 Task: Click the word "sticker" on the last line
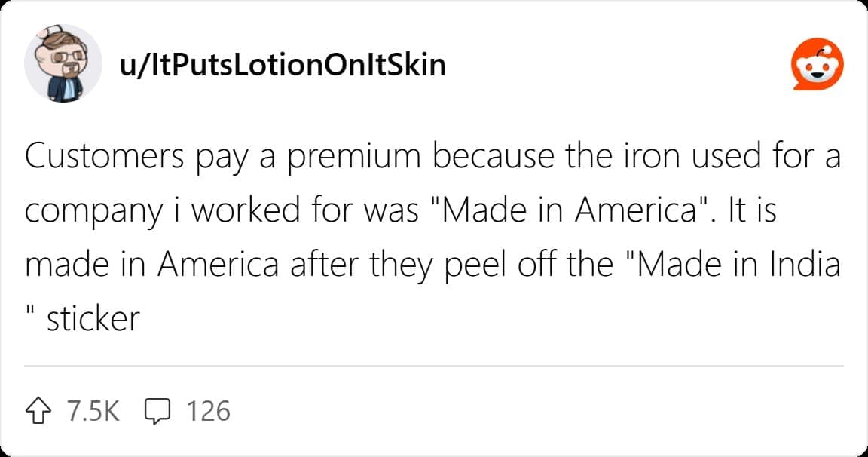(93, 319)
